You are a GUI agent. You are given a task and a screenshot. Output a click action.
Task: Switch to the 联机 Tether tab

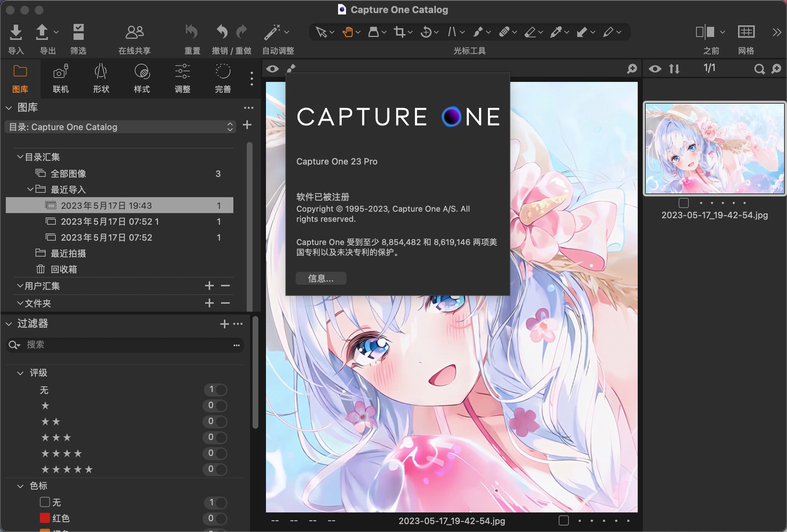[61, 79]
